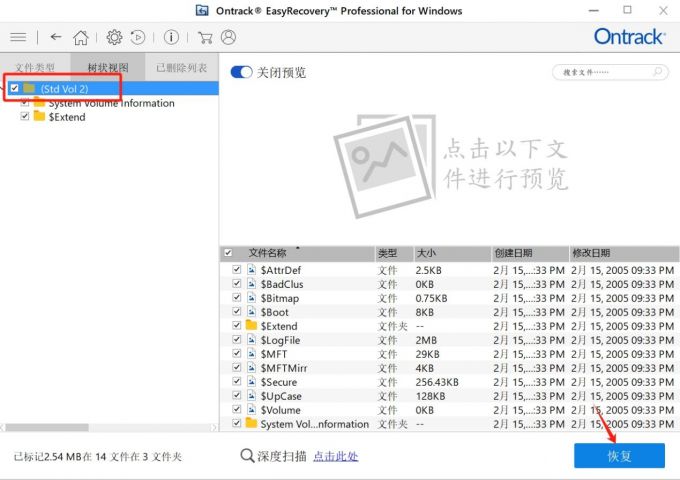Uncheck the $AttrDef checkbox
The height and width of the screenshot is (480, 680).
[236, 269]
